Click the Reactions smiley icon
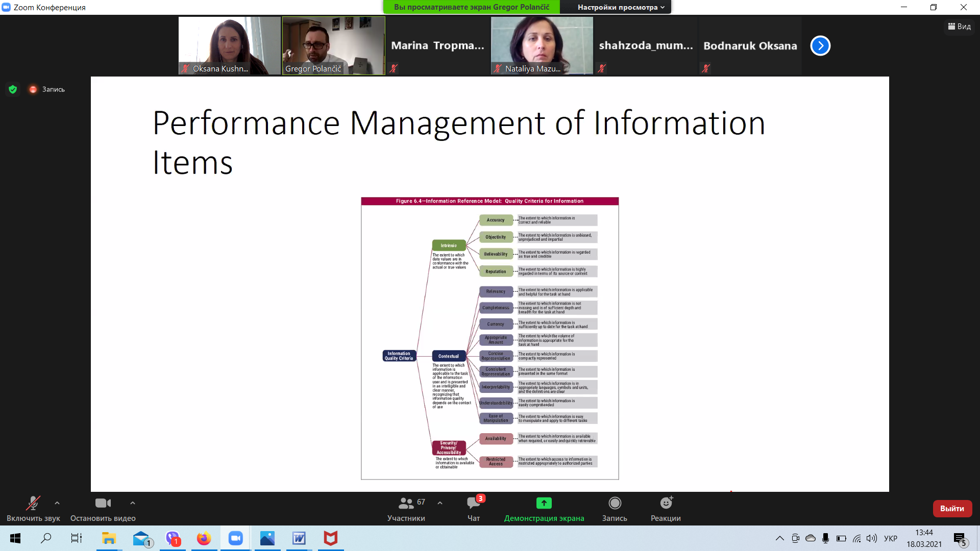Viewport: 980px width, 551px height. pyautogui.click(x=666, y=504)
